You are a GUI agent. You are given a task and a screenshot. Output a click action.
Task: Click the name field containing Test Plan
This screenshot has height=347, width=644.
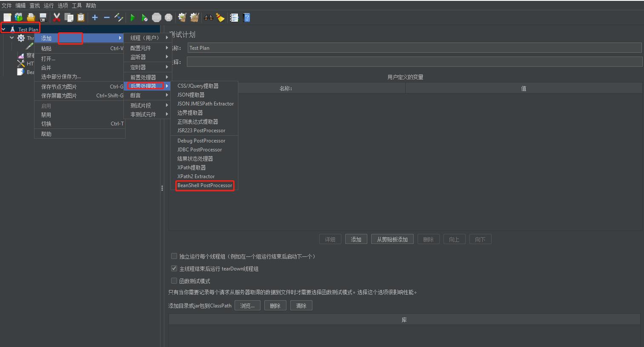pyautogui.click(x=415, y=48)
